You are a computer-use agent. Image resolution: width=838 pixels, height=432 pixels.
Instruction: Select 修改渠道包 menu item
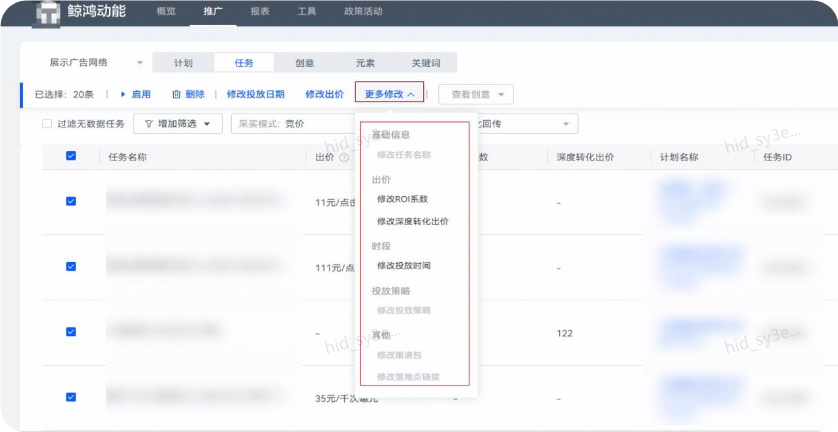[399, 355]
